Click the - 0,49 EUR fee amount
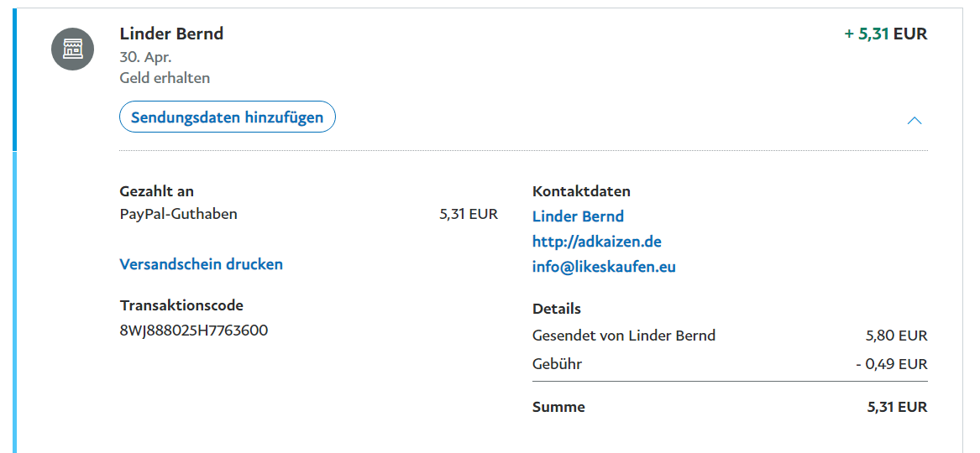 coord(891,364)
